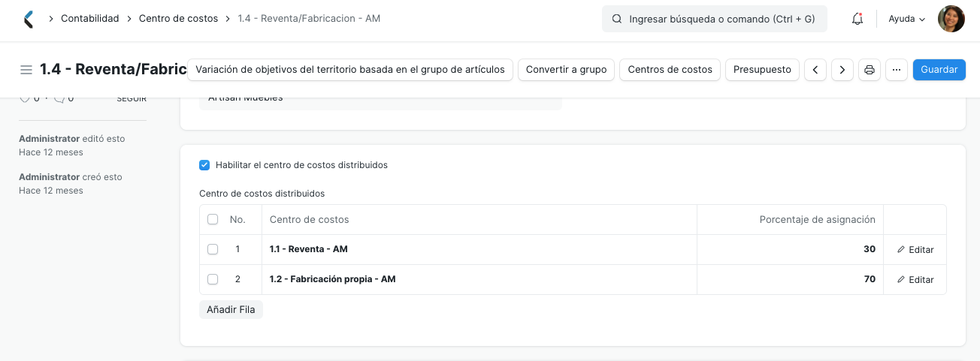Select all rows via header checkbox
The image size is (980, 361).
213,220
